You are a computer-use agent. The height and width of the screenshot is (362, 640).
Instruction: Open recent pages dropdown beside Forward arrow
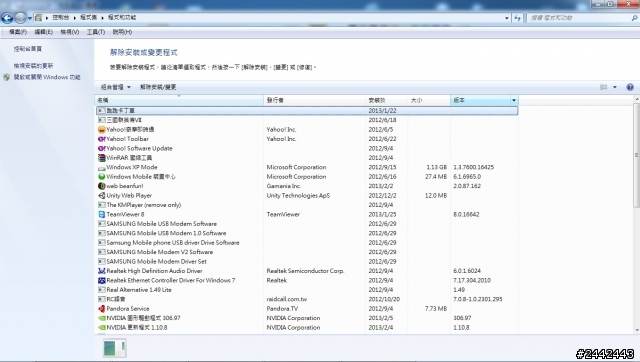coord(29,18)
